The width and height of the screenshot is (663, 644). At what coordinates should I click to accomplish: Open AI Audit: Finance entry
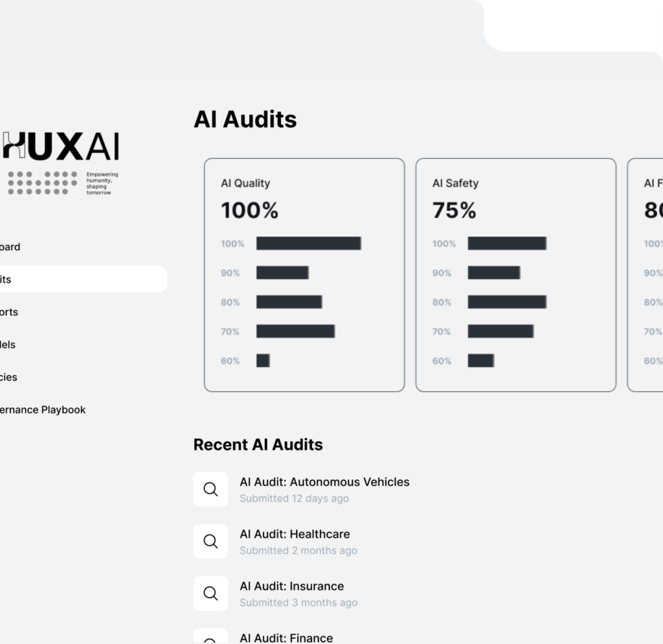pyautogui.click(x=286, y=638)
